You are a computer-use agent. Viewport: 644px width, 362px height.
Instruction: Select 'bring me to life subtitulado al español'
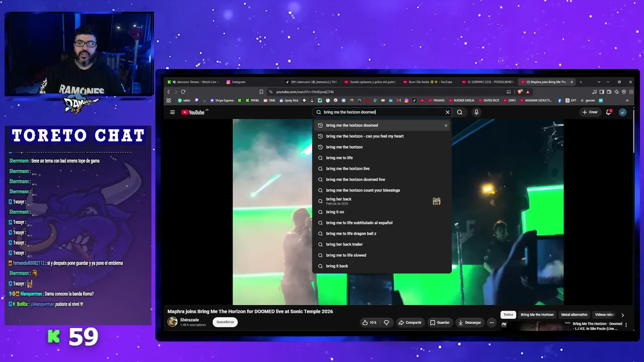[x=382, y=223]
